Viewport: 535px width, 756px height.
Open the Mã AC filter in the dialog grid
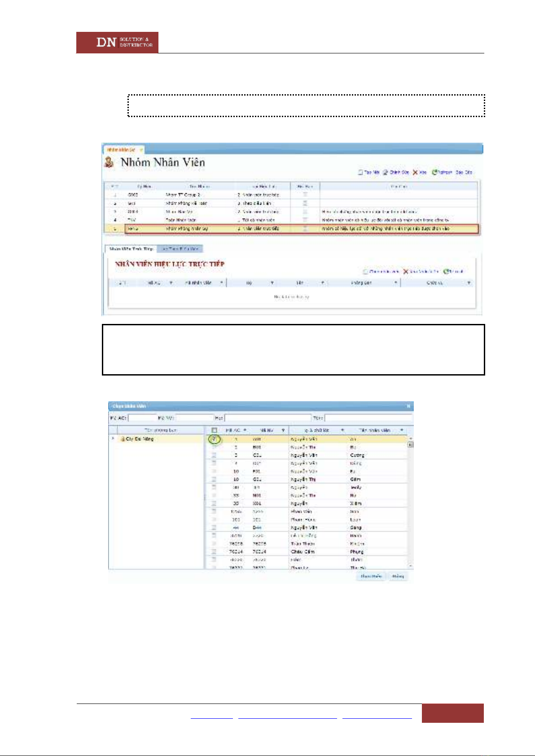pyautogui.click(x=245, y=430)
